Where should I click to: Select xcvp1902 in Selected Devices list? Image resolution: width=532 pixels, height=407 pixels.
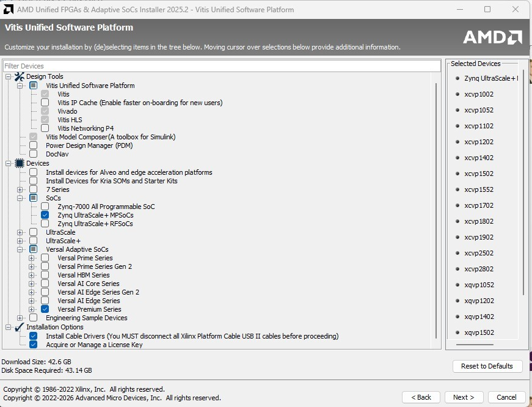(479, 237)
